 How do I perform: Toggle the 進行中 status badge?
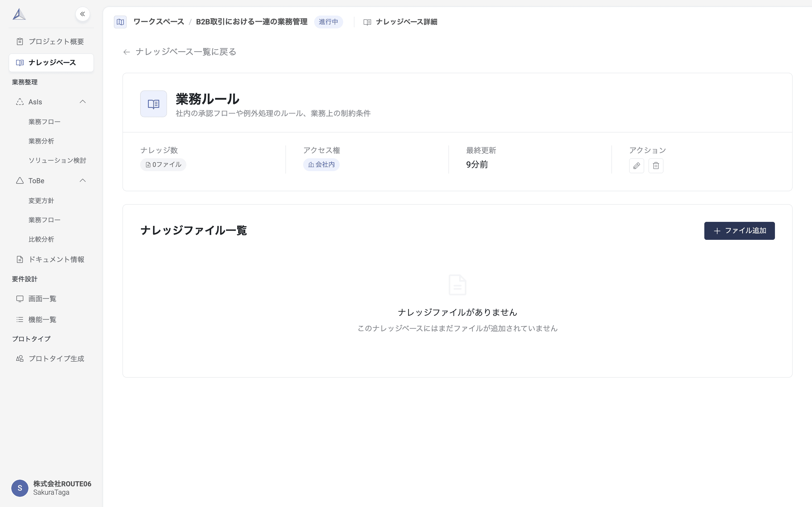click(x=328, y=22)
